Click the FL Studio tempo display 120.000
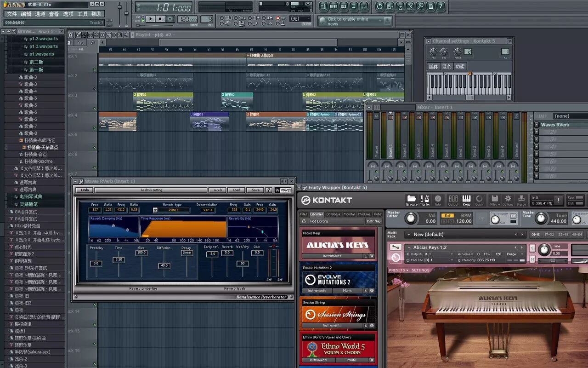Viewport: 588px width, 368px height. coord(187,19)
